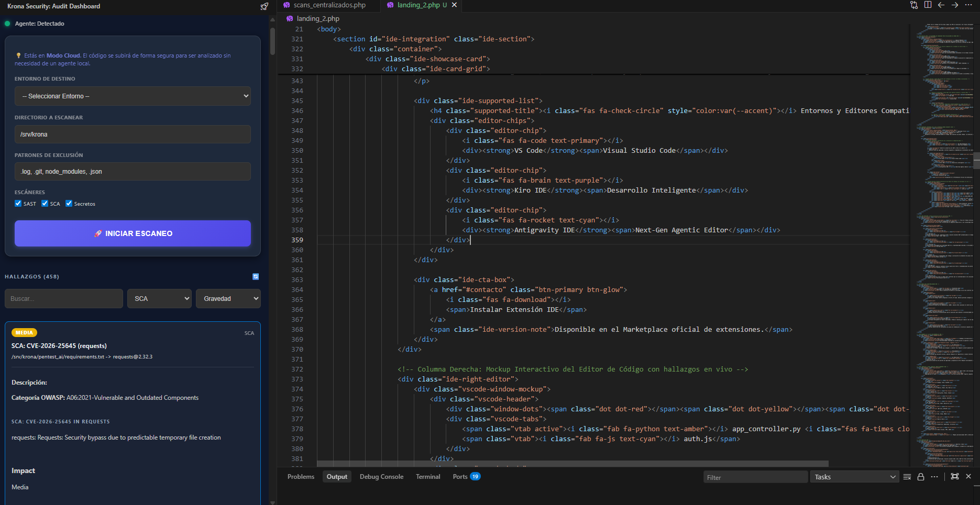Maximize the bottom panel size
980x505 pixels.
pos(955,476)
